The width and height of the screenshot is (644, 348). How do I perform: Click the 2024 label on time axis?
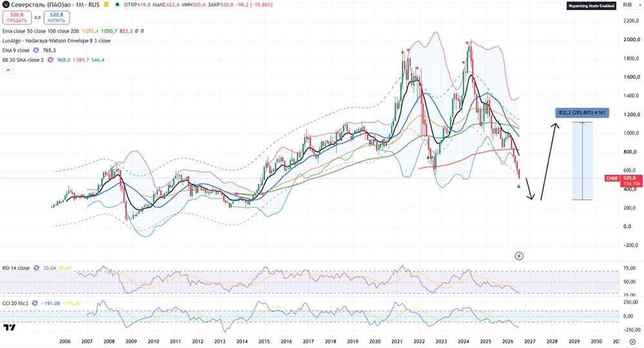pyautogui.click(x=463, y=342)
